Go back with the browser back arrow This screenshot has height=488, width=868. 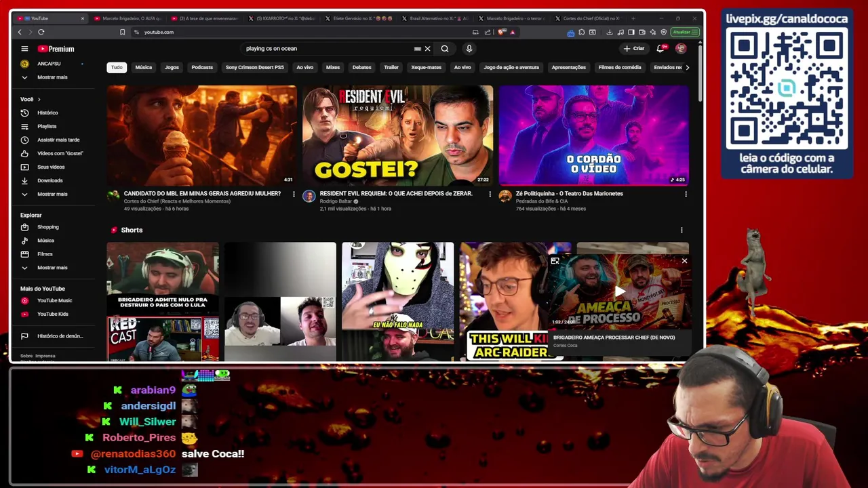click(x=20, y=32)
